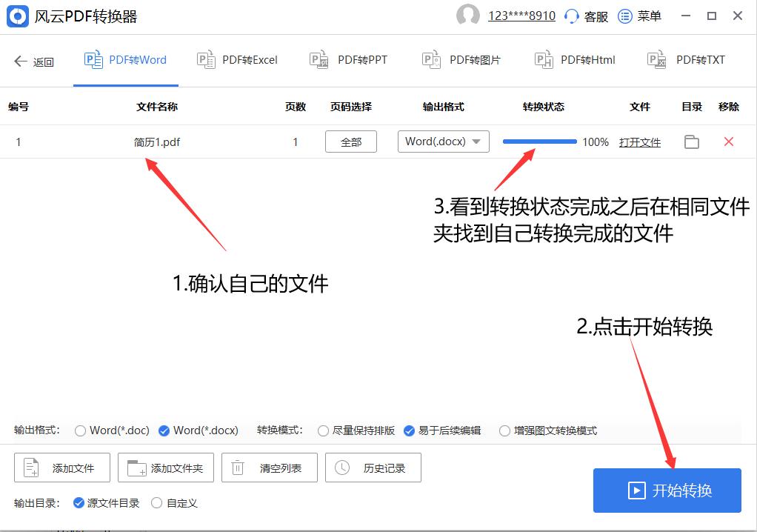Click the 全部 page range button

tap(350, 142)
